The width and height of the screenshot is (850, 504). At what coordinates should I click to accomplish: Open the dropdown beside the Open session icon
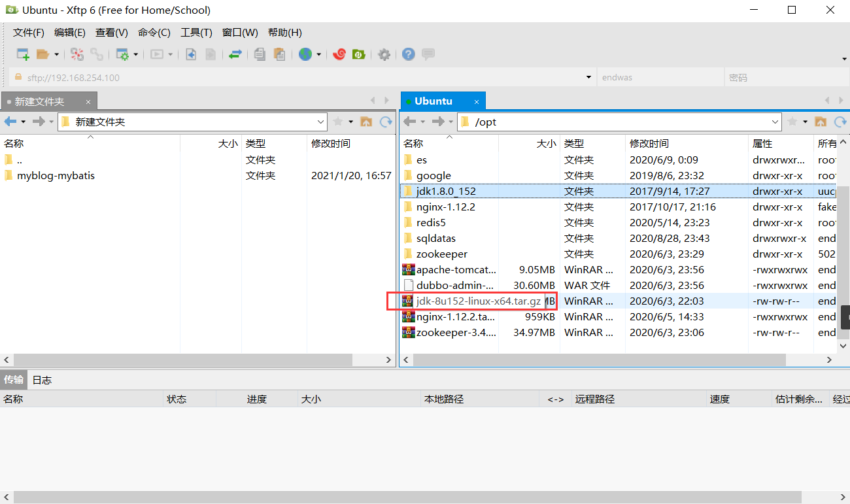(56, 55)
